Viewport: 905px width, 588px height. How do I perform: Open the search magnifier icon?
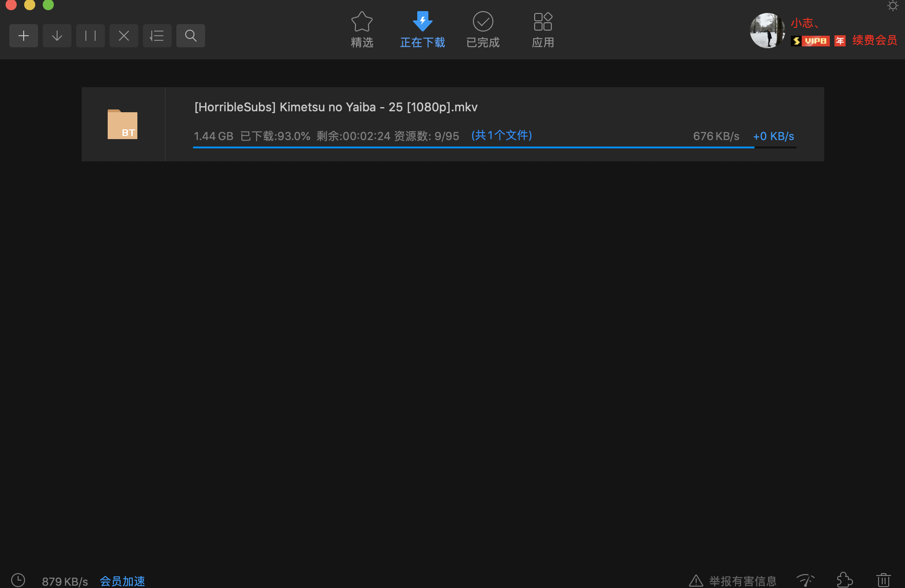click(x=191, y=36)
